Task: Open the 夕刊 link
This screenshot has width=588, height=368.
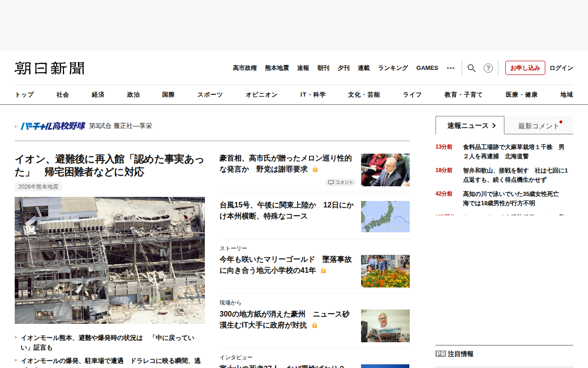Action: tap(344, 68)
